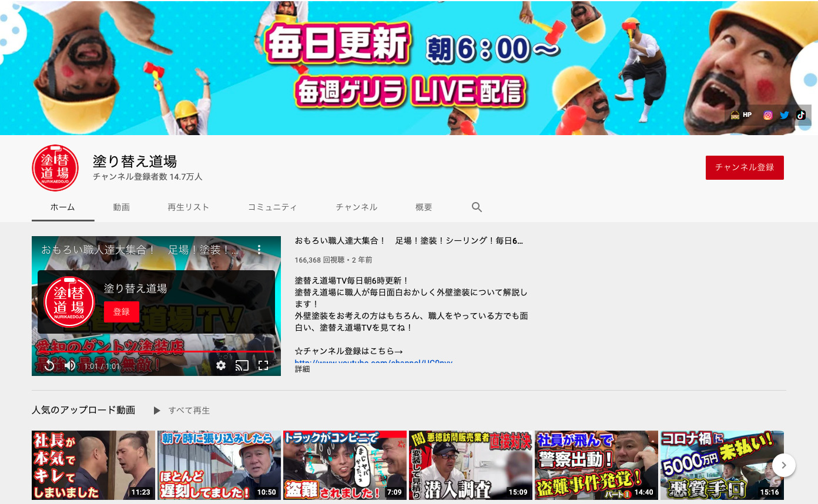Expand description with 詳細
This screenshot has height=504, width=818.
tap(302, 369)
